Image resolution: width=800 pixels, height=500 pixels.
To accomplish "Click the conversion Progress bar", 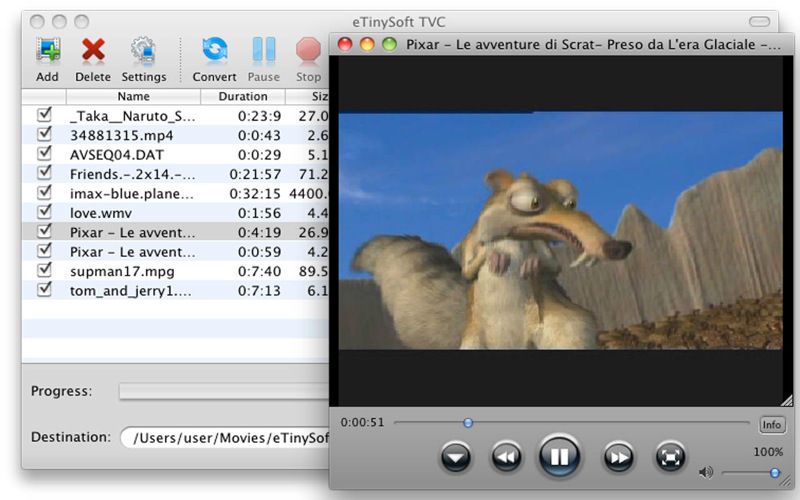I will pyautogui.click(x=224, y=391).
